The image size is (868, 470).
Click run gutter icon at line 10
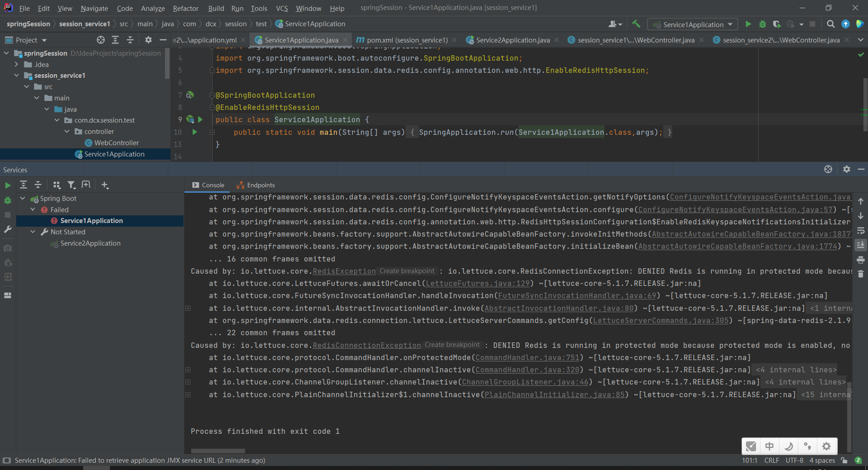click(x=195, y=132)
